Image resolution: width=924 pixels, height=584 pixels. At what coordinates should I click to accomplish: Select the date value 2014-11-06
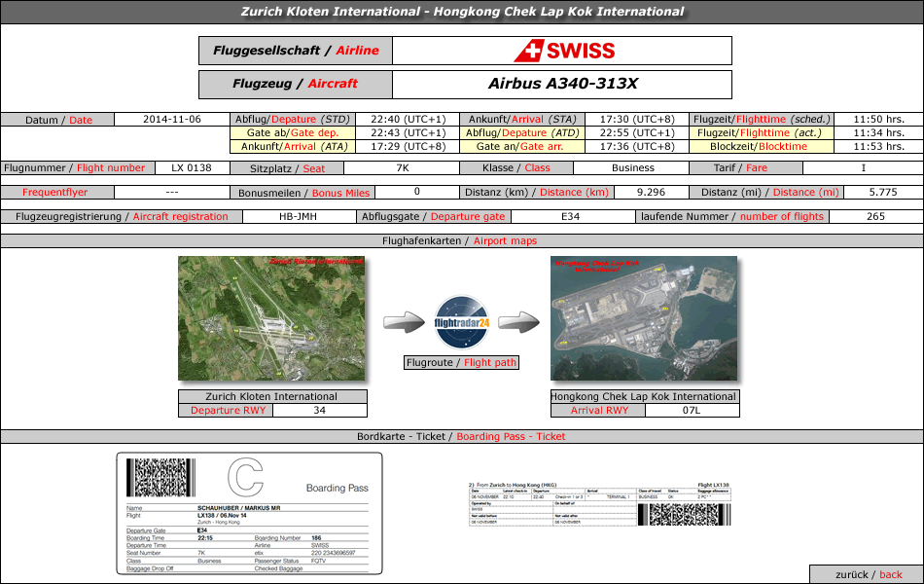[x=172, y=119]
